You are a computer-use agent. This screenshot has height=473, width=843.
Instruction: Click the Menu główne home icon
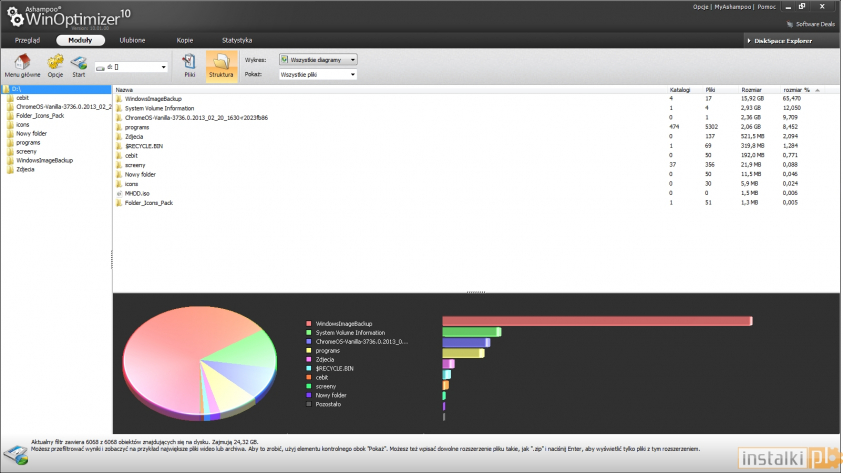22,63
